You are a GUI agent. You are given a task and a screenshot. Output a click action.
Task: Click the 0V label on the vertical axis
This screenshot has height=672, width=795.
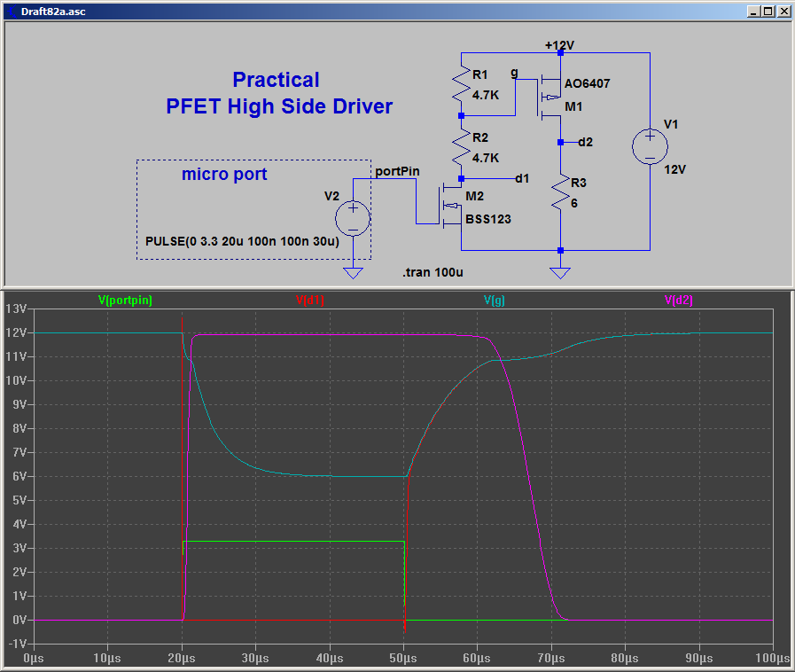point(19,620)
